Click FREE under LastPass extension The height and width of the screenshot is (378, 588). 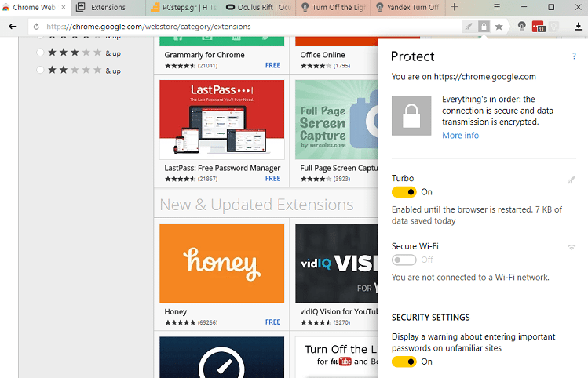272,179
